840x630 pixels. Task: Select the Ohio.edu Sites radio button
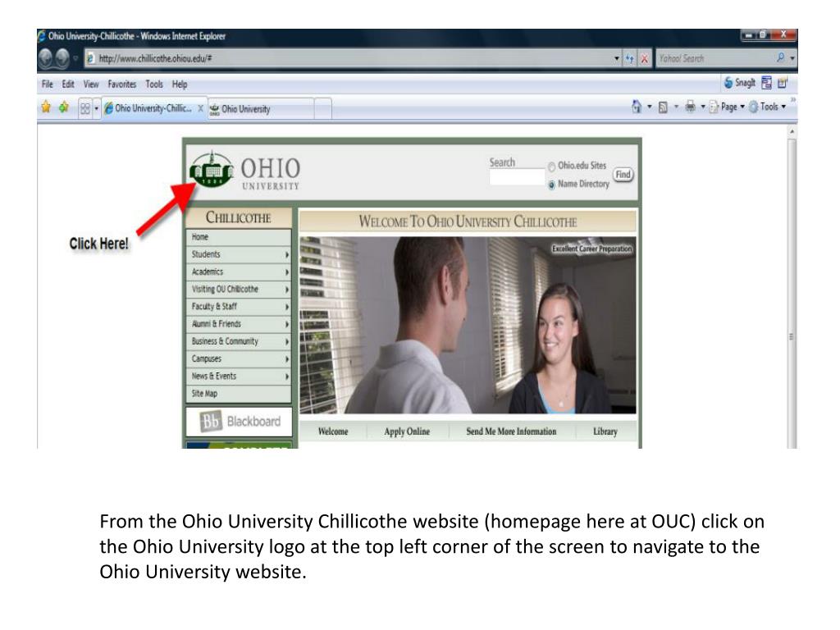coord(551,167)
